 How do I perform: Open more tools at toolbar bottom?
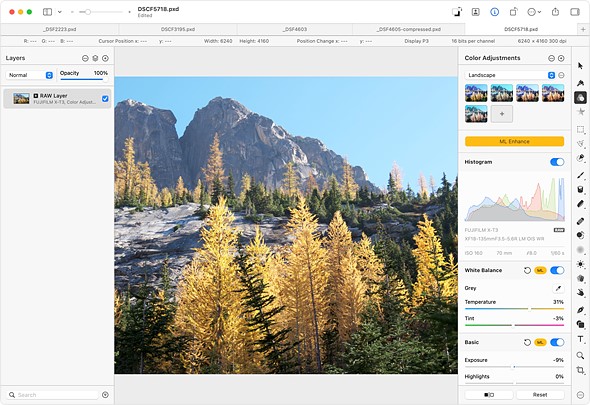click(x=580, y=395)
